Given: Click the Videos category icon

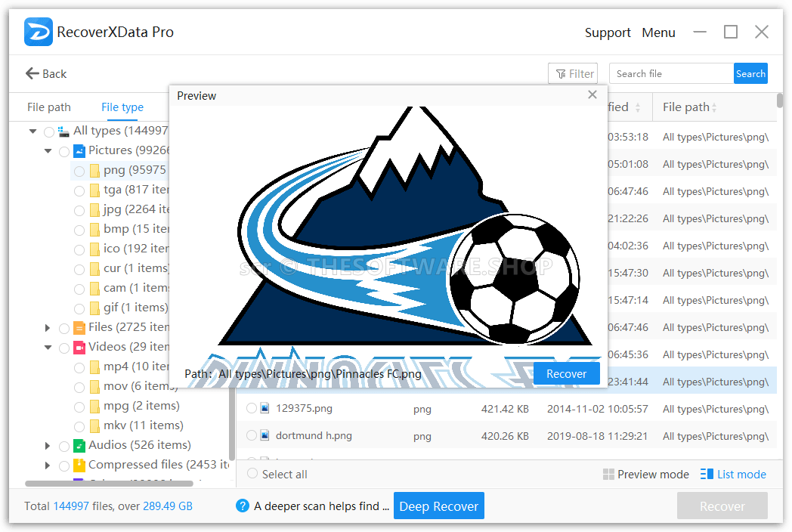Looking at the screenshot, I should pyautogui.click(x=79, y=347).
